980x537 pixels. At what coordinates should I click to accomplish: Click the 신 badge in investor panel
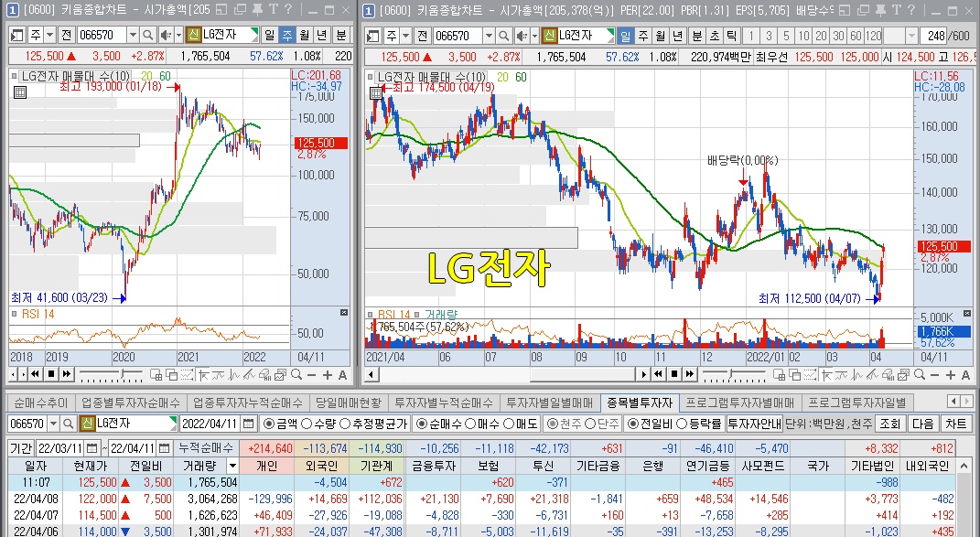click(86, 424)
